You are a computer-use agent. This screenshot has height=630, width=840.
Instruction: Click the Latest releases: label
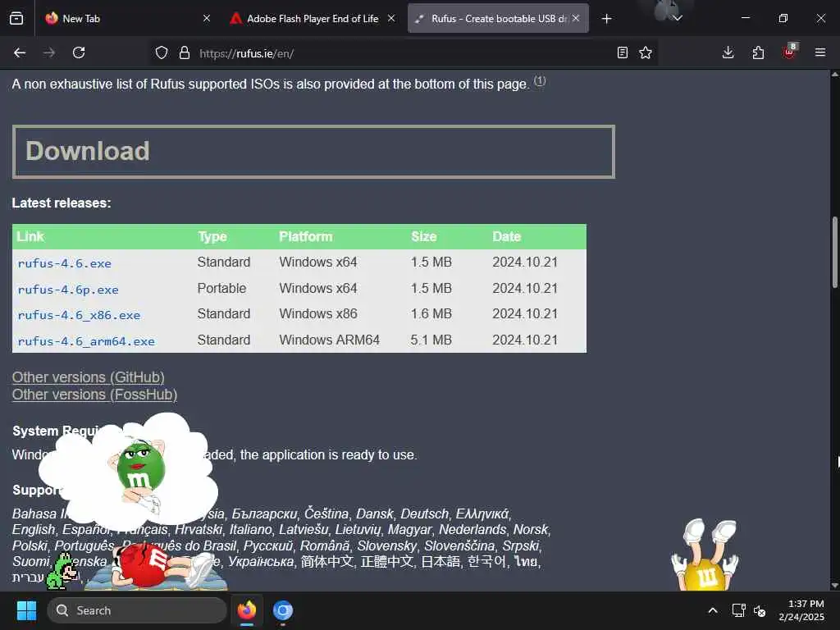pyautogui.click(x=62, y=203)
